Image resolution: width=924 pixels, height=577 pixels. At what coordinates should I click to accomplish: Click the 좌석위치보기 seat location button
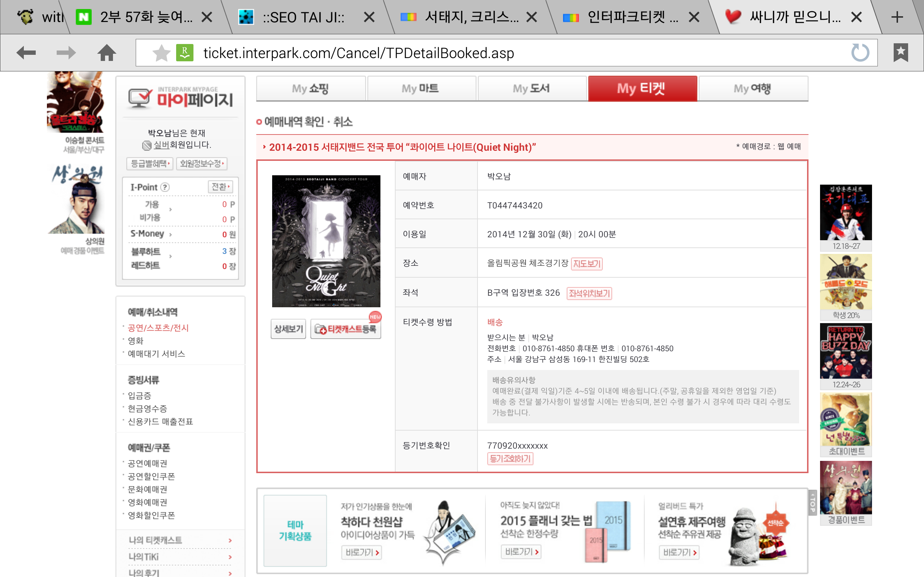point(589,293)
